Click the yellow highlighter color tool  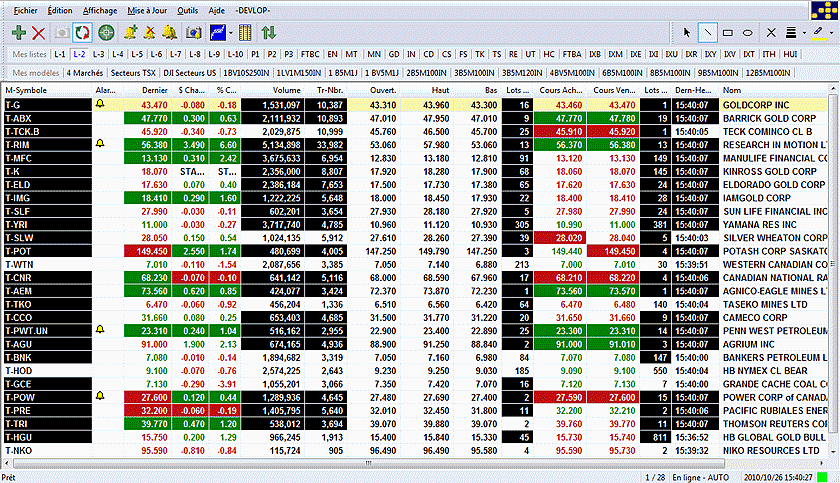[817, 32]
